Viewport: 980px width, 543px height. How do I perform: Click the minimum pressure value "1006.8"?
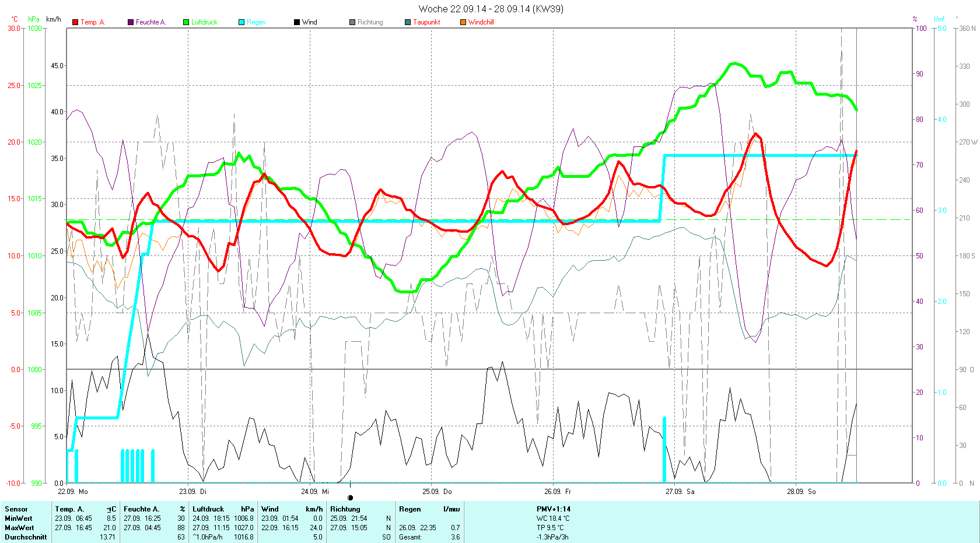click(x=244, y=519)
